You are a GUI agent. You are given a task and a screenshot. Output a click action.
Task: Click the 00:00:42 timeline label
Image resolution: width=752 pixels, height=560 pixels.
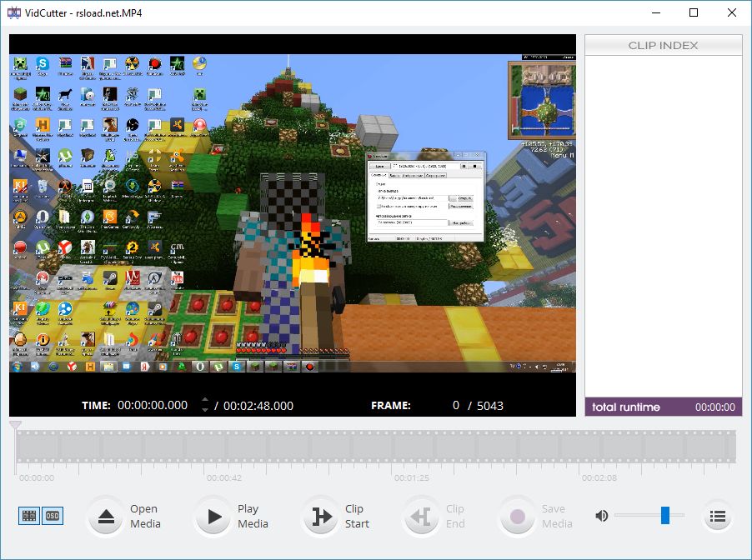224,478
